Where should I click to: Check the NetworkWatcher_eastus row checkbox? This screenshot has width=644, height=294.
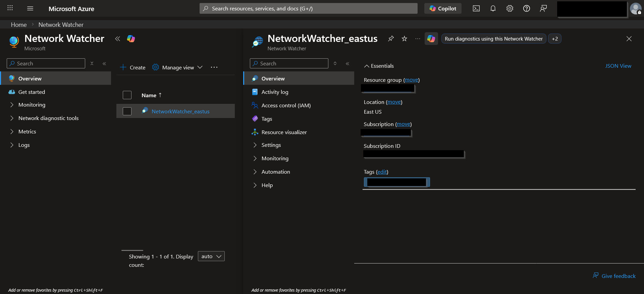(127, 111)
